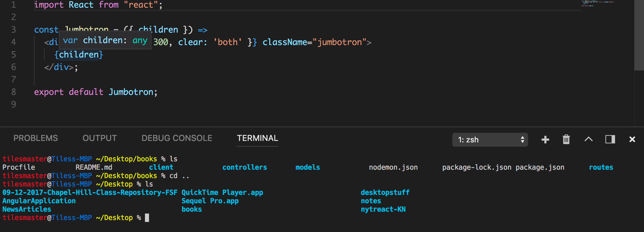This screenshot has height=232, width=644.
Task: Click the "react" string in the import line
Action: [x=141, y=5]
